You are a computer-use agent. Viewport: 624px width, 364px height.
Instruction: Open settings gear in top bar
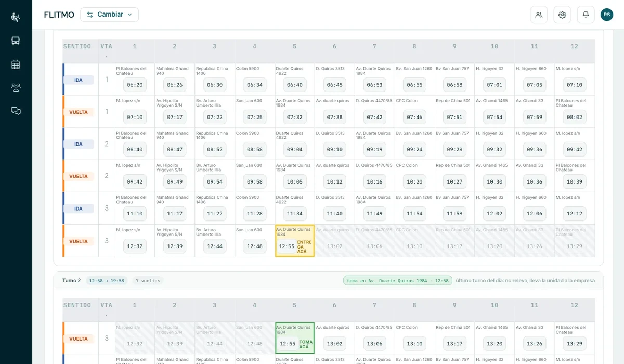coord(562,15)
